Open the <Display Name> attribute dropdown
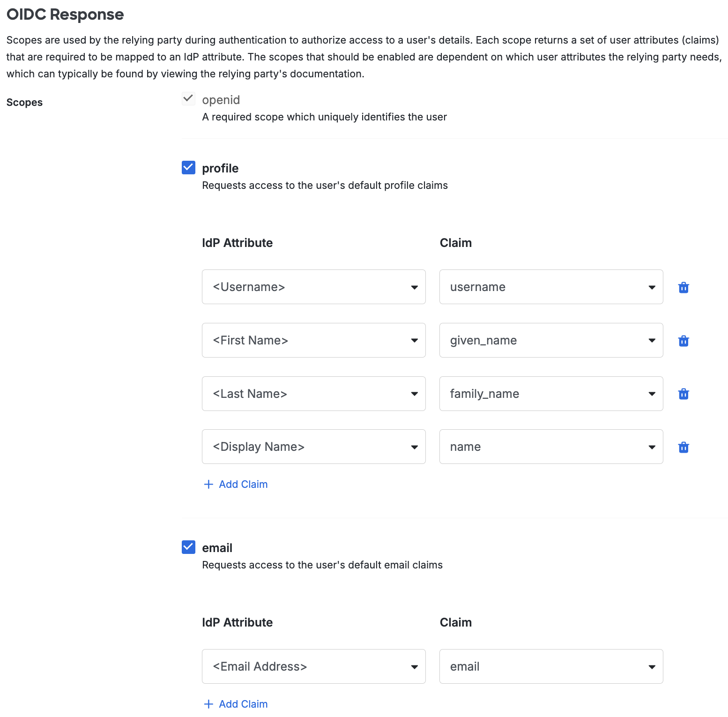This screenshot has height=717, width=728. tap(414, 447)
